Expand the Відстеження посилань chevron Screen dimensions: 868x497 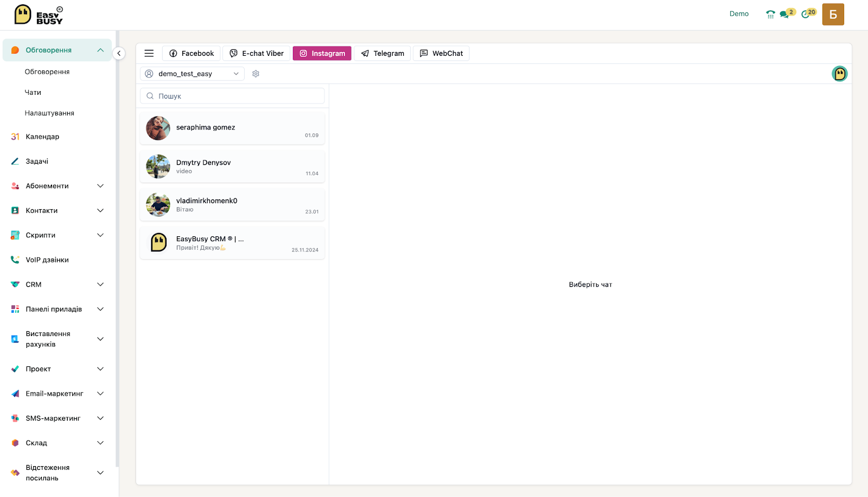point(100,473)
